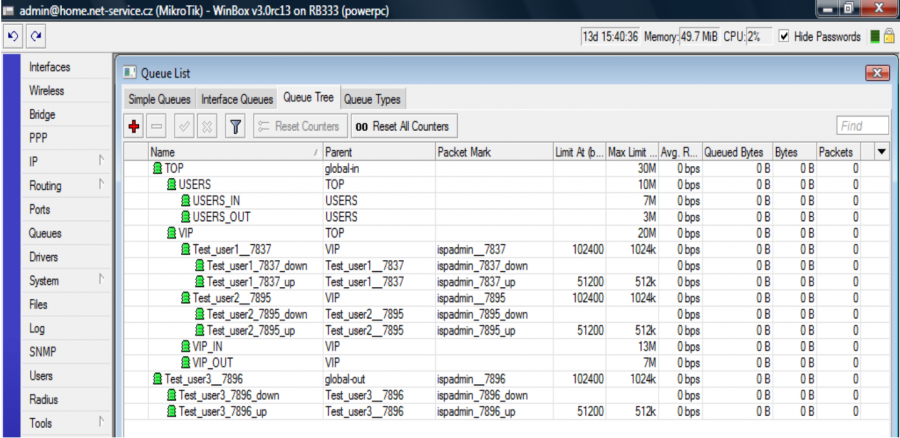Click the Reset Counters button

tap(300, 126)
